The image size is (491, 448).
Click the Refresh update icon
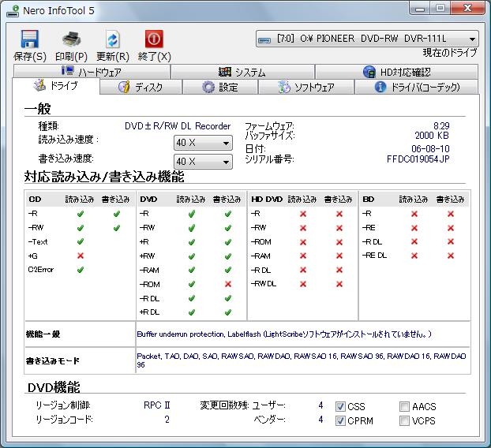click(x=112, y=39)
